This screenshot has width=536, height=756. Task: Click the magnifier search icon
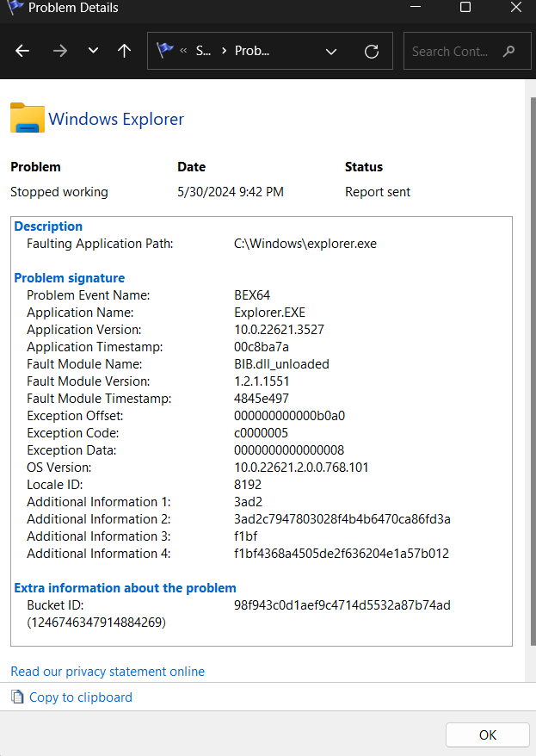(x=508, y=51)
